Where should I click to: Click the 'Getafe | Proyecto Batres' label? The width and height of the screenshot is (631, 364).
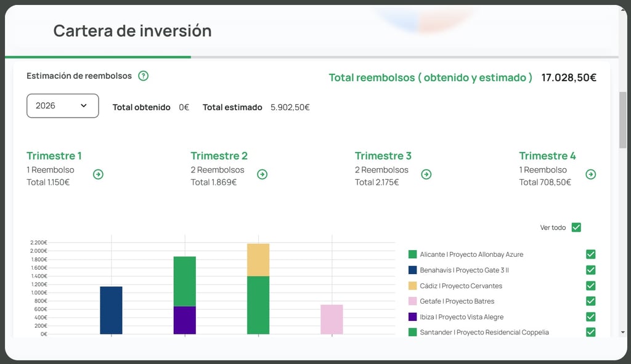457,301
